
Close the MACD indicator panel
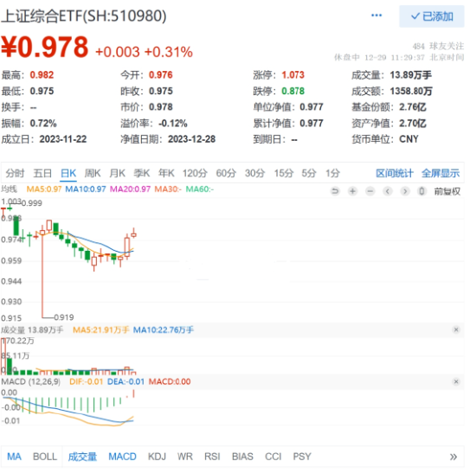(456, 381)
